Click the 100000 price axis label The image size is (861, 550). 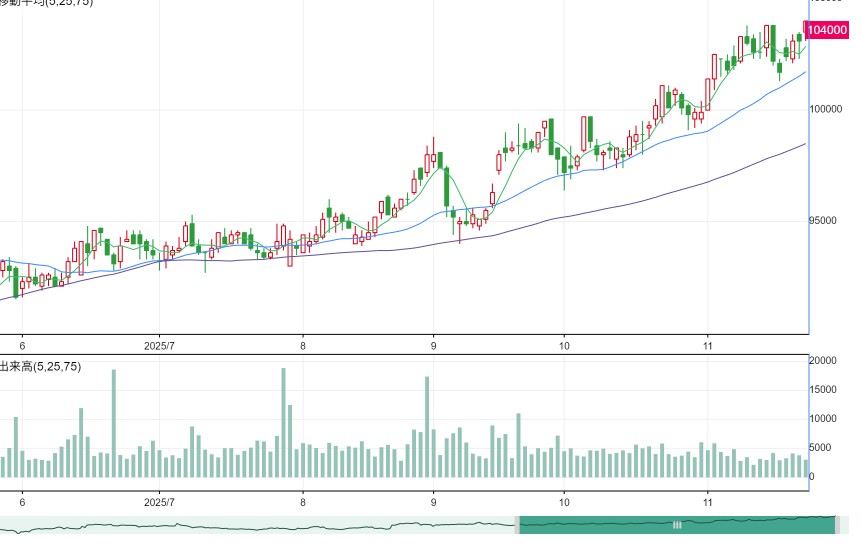coord(825,109)
